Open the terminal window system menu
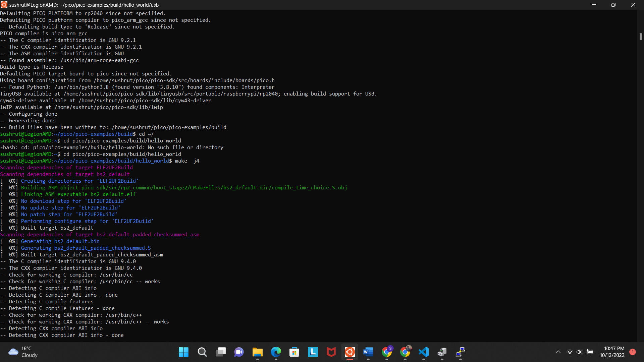The height and width of the screenshot is (362, 644). click(x=4, y=5)
